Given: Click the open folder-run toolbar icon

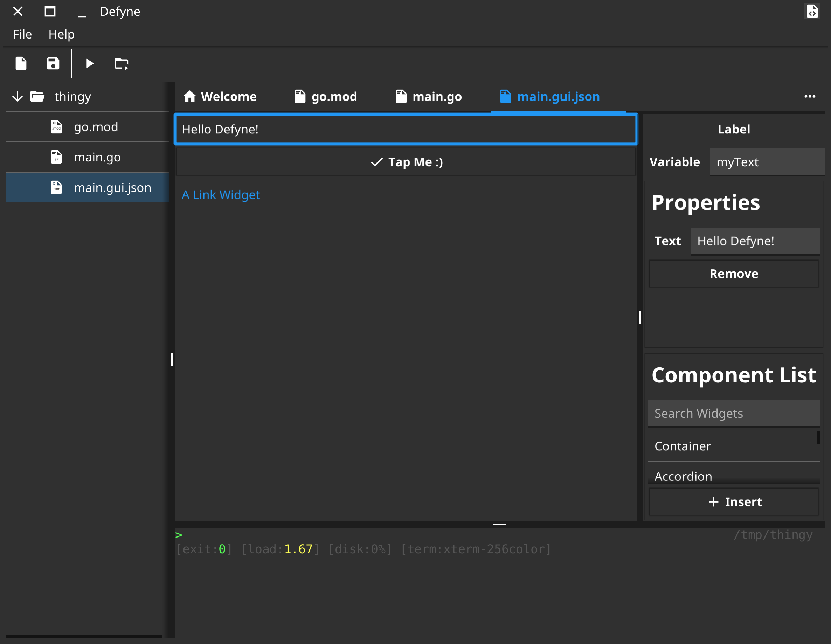Looking at the screenshot, I should pyautogui.click(x=122, y=63).
